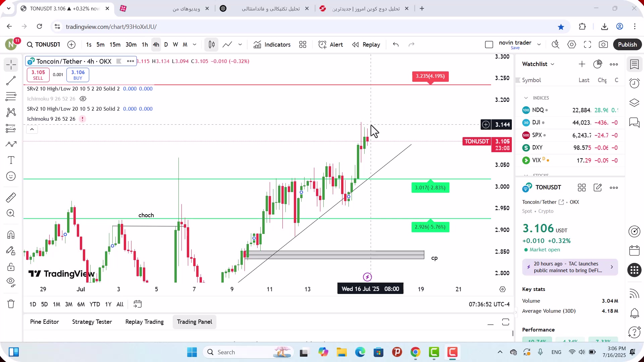This screenshot has height=362, width=644.
Task: Open indicator templates grid
Action: pos(303,45)
